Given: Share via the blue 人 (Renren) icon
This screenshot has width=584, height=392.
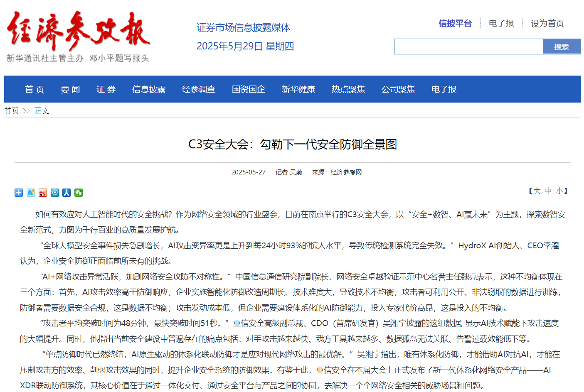Looking at the screenshot, I should pyautogui.click(x=67, y=193).
